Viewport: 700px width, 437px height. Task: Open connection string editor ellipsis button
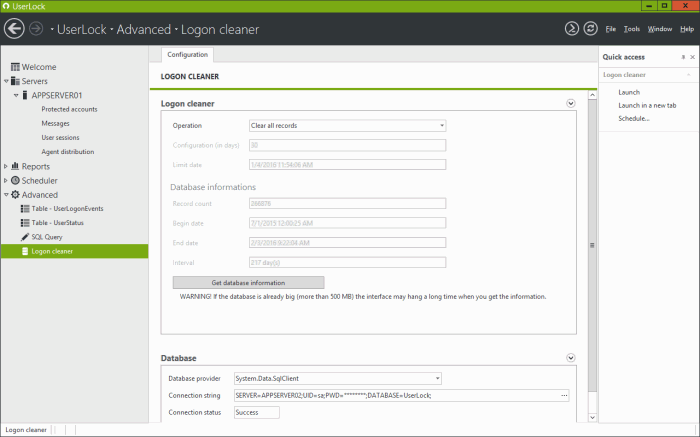coord(564,395)
